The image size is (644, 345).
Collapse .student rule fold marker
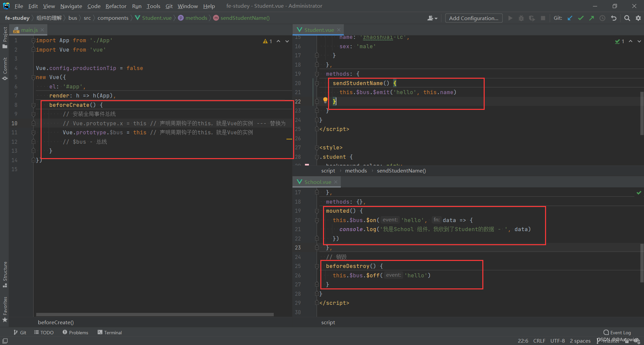(317, 157)
